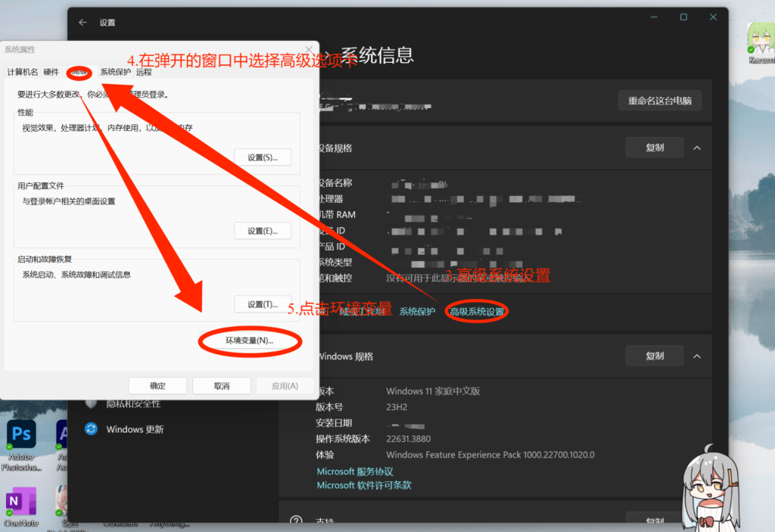Viewport: 775px width, 532px height.
Task: Select the Windows Feature Experience Pack value
Action: pos(490,454)
